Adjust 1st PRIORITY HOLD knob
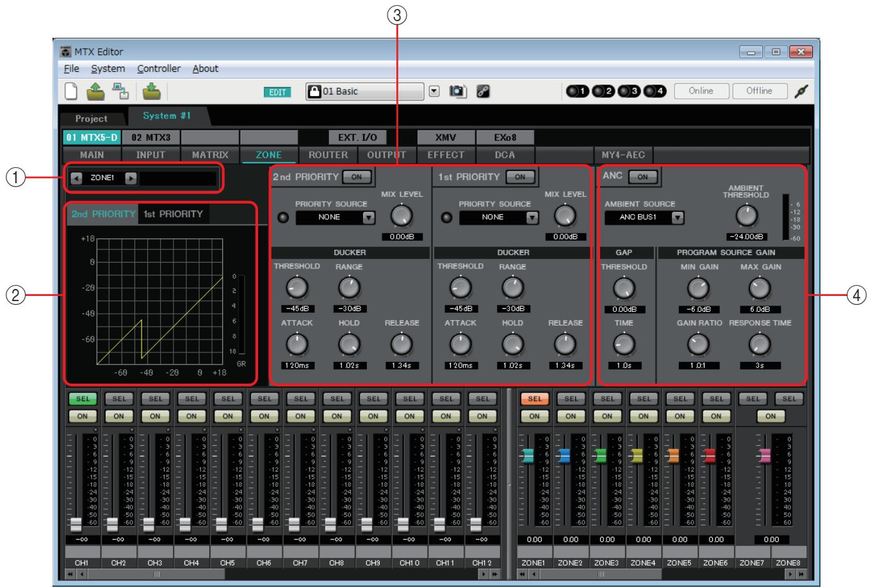 [x=512, y=345]
